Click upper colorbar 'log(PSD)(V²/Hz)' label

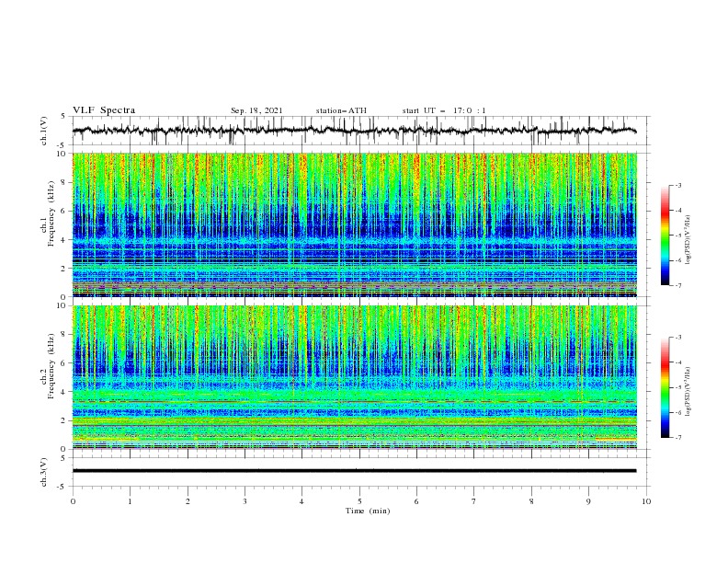(688, 240)
